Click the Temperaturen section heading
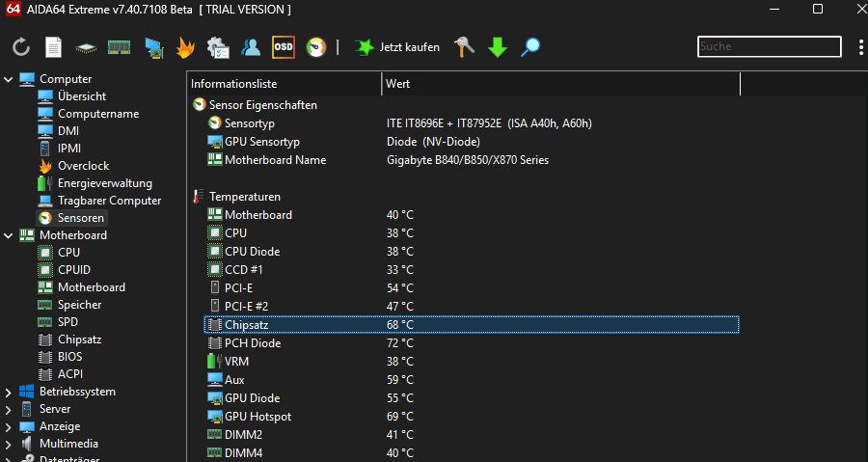 245,197
